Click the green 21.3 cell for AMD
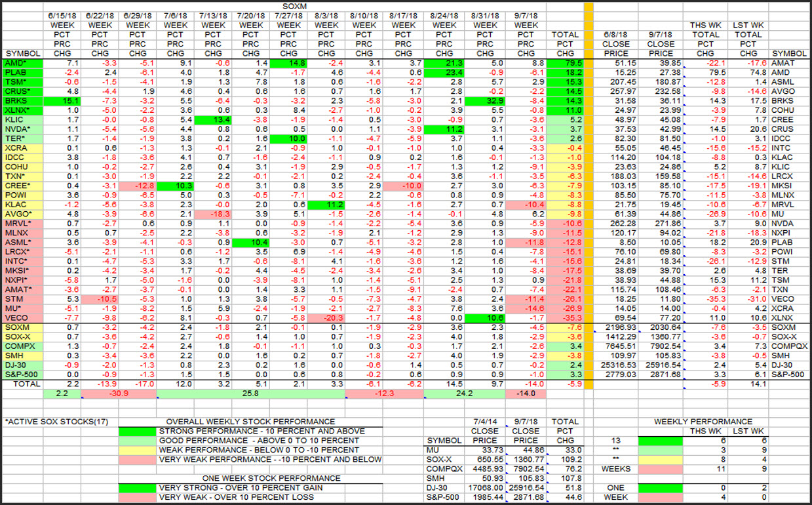This screenshot has width=812, height=505. pyautogui.click(x=444, y=63)
